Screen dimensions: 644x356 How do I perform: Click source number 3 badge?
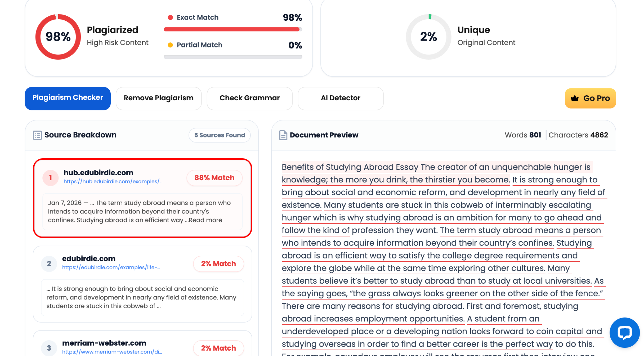[x=49, y=348]
